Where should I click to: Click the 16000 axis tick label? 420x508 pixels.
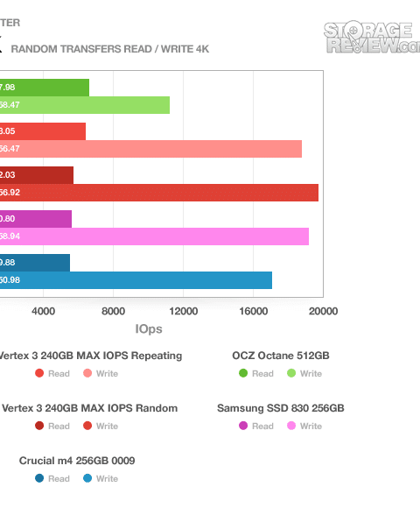254,311
